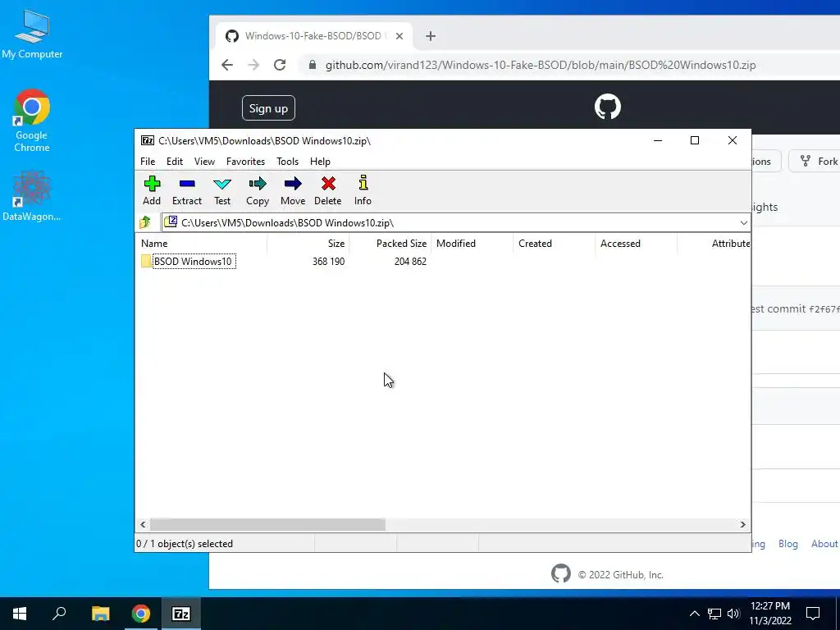This screenshot has height=630, width=840.
Task: Sort by the Modified column header
Action: point(472,243)
